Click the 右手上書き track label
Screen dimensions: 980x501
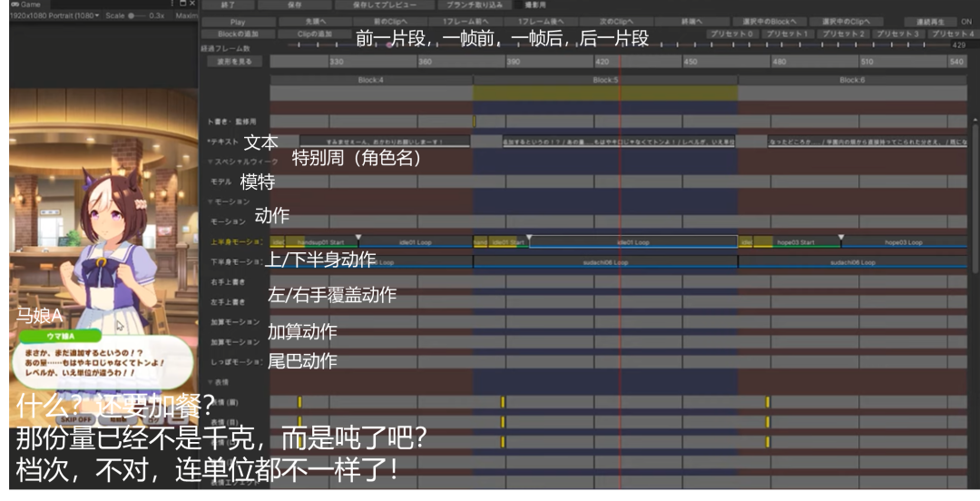(228, 282)
